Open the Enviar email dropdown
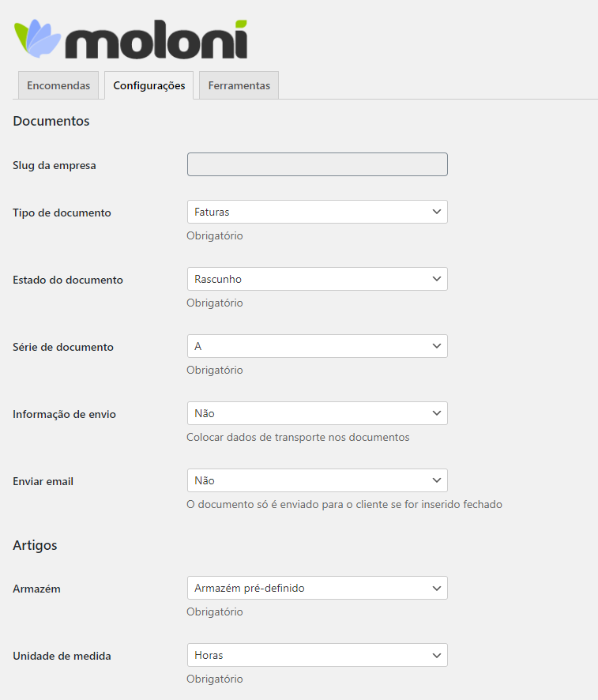598x700 pixels. coord(318,480)
